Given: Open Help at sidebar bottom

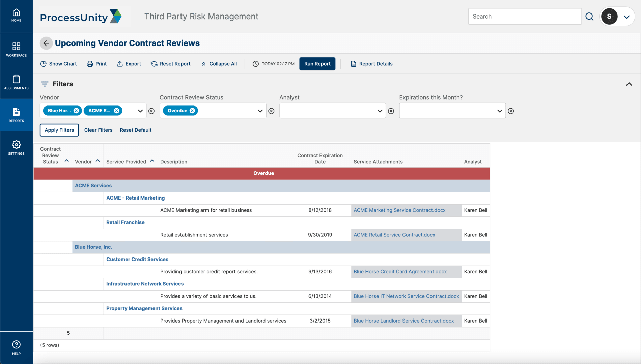Looking at the screenshot, I should (16, 348).
